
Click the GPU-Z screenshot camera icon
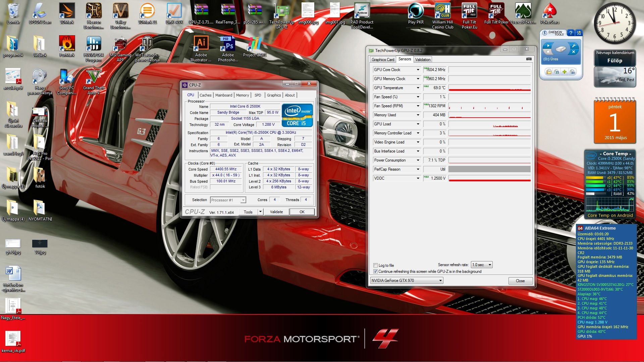click(x=529, y=59)
